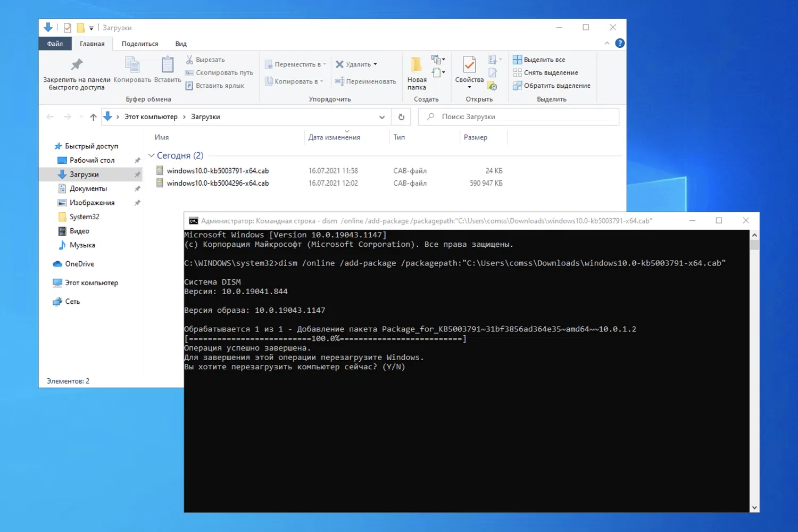Customize Quick Access Toolbar dropdown

click(x=92, y=28)
